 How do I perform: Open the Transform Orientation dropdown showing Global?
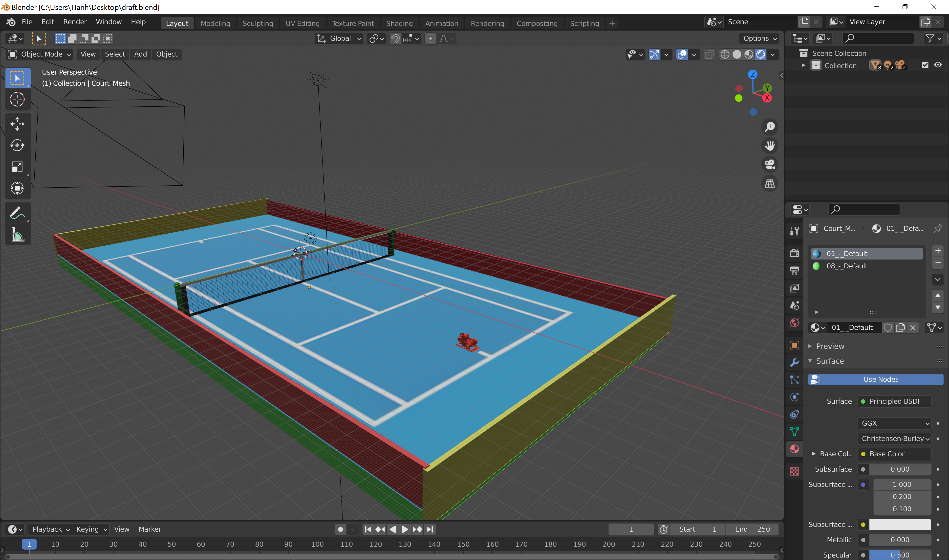point(339,39)
